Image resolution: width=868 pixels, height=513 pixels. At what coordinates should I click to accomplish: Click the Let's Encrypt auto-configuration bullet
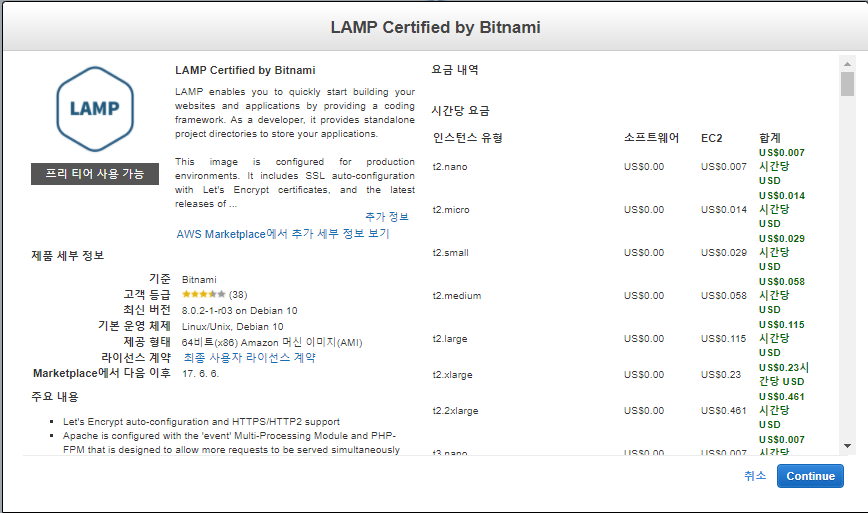[x=201, y=422]
